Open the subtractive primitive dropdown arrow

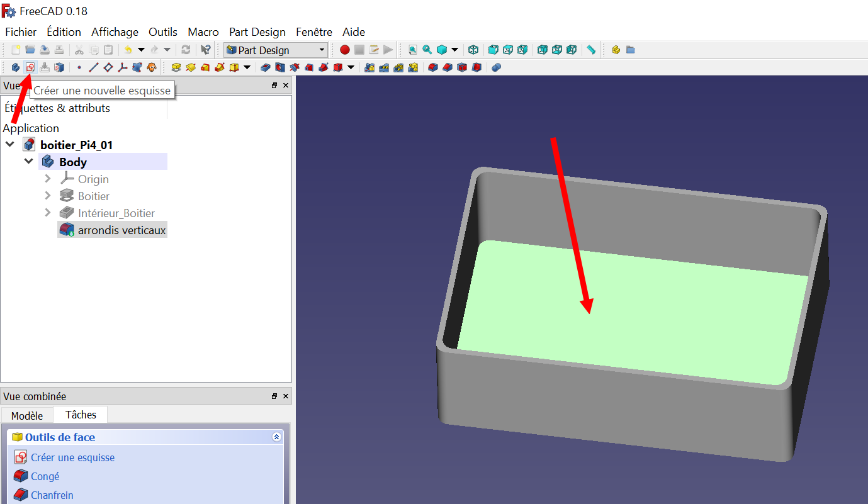click(x=351, y=67)
